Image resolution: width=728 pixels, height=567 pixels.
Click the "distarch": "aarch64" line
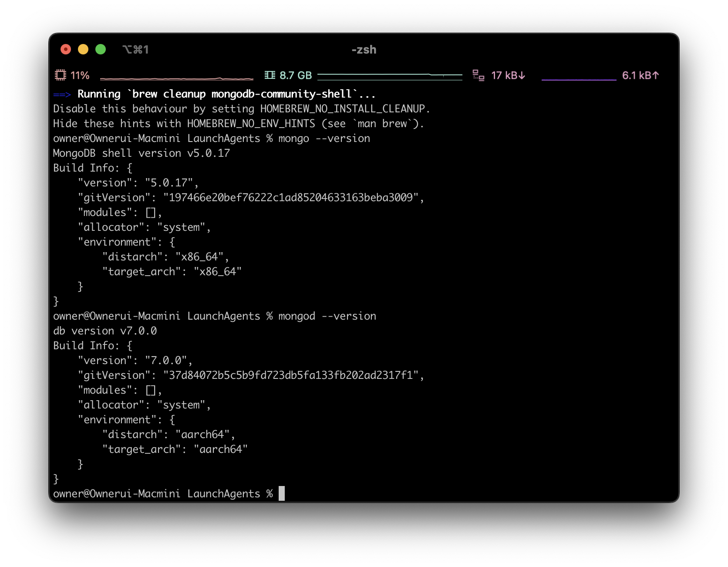(x=169, y=435)
